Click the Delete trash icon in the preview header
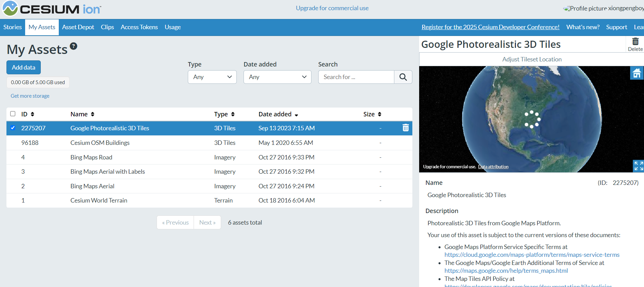644x287 pixels. [635, 44]
